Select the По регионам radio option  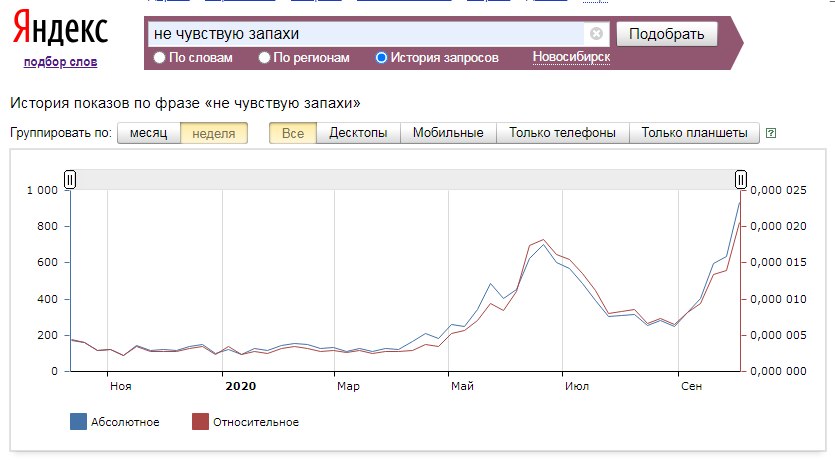[x=264, y=58]
